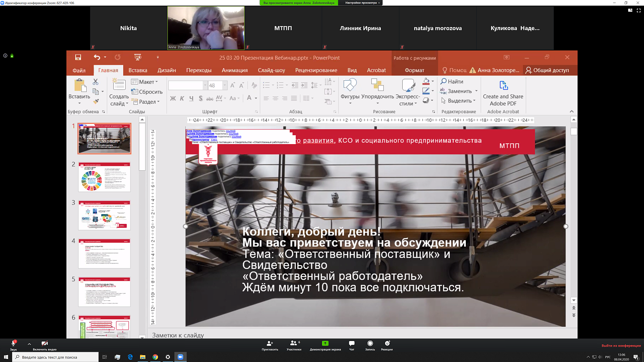Open the Select (Выделить) dropdown
Image resolution: width=644 pixels, height=362 pixels.
tap(459, 101)
